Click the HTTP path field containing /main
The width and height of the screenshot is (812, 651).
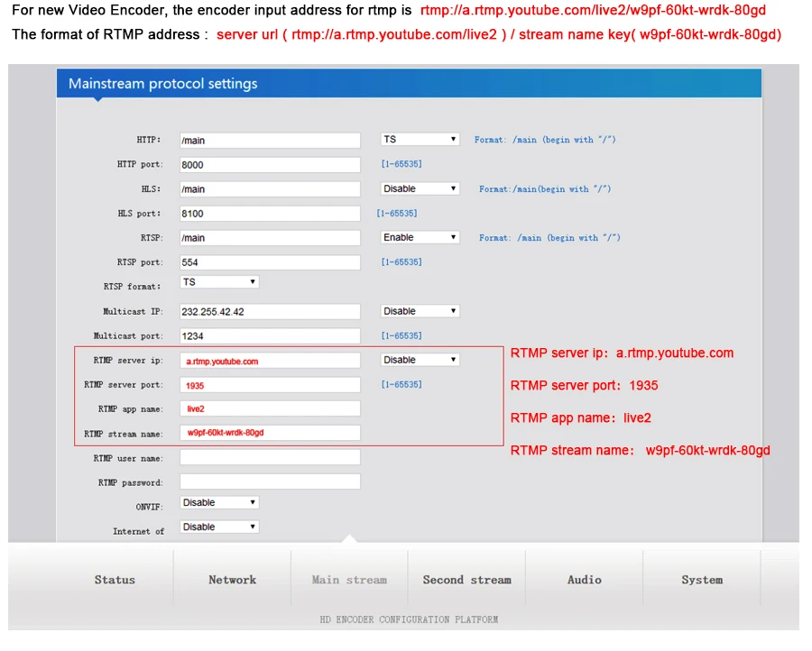[x=270, y=141]
